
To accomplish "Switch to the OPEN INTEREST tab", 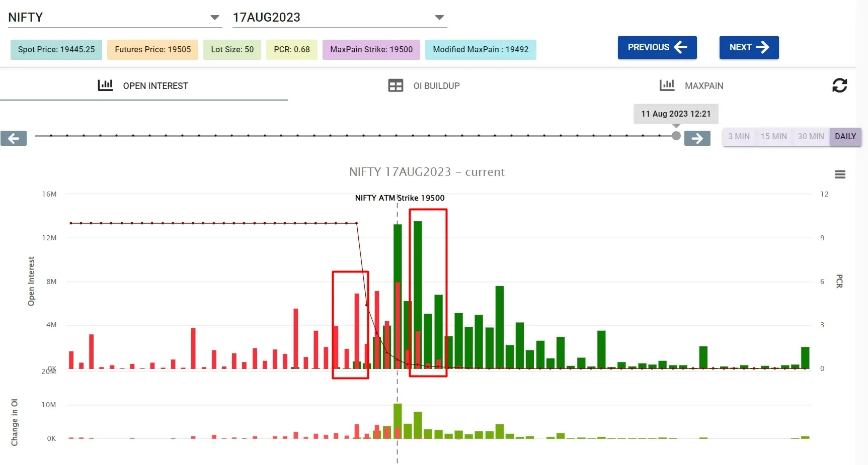I will [144, 85].
